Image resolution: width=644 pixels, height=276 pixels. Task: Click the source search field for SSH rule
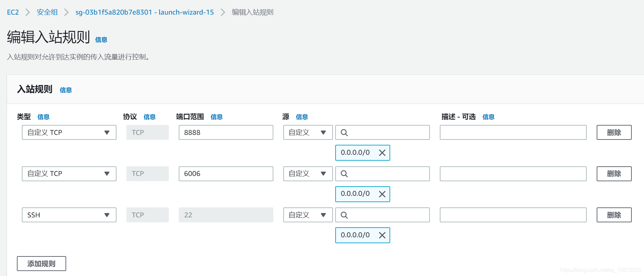383,215
